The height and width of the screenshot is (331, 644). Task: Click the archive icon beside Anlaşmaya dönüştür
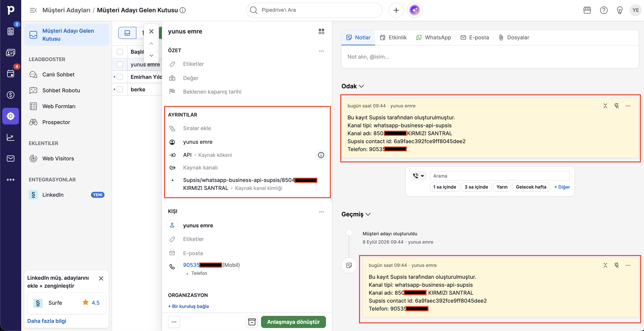coord(252,322)
